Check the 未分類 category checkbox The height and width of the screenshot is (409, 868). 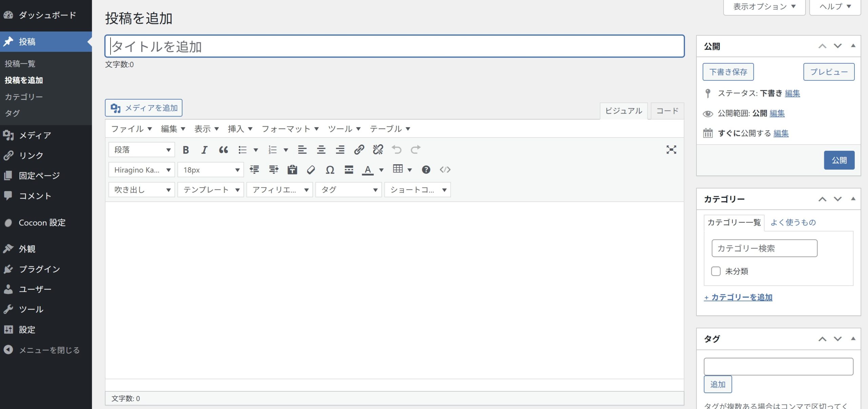point(716,271)
